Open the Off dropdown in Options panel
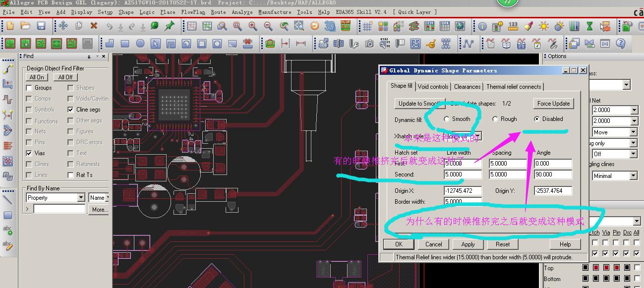This screenshot has width=644, height=288. tap(634, 154)
